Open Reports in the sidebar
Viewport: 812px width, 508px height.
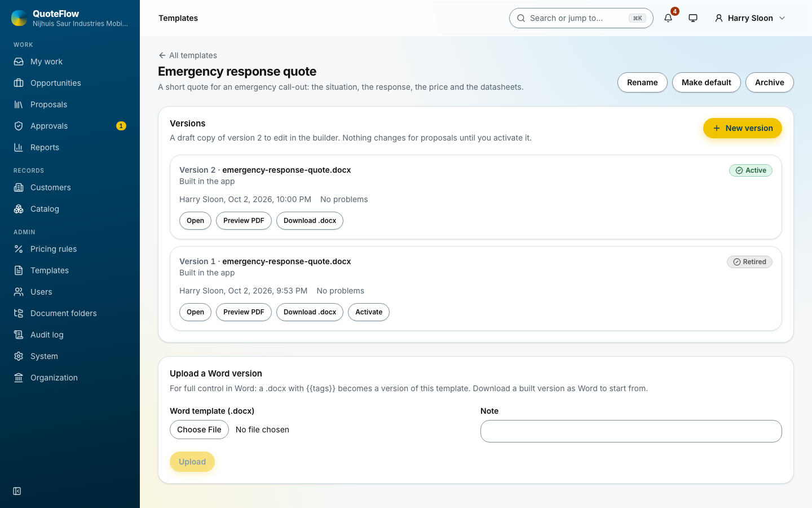click(x=70, y=147)
